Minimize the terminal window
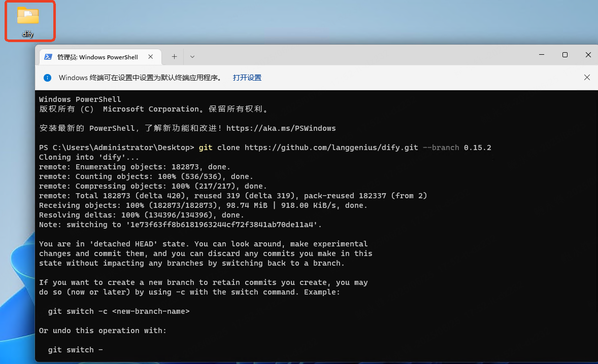The height and width of the screenshot is (364, 598). coord(542,55)
